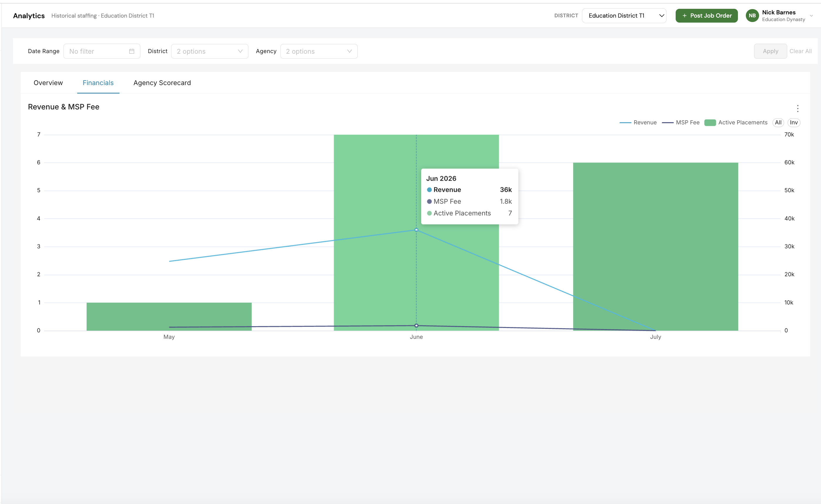This screenshot has width=821, height=504.
Task: Click the Revenue & MSP Fee chart title
Action: click(x=63, y=107)
